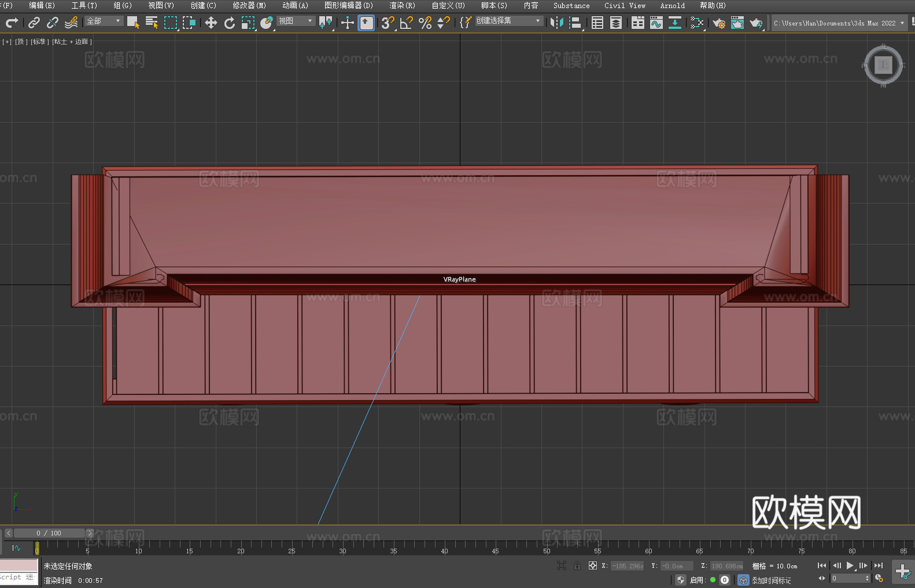Toggle Window/Crossing selection mode

coord(189,23)
